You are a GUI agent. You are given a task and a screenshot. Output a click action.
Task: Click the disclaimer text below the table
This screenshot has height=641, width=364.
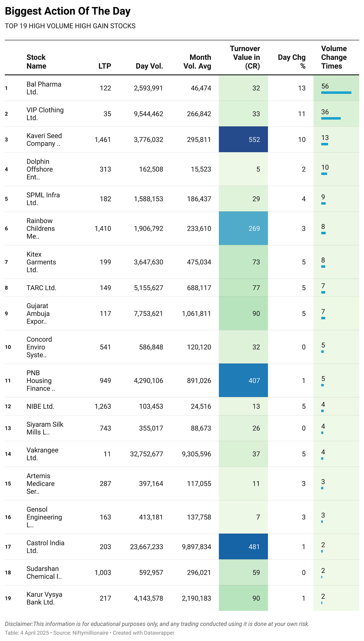click(x=157, y=624)
